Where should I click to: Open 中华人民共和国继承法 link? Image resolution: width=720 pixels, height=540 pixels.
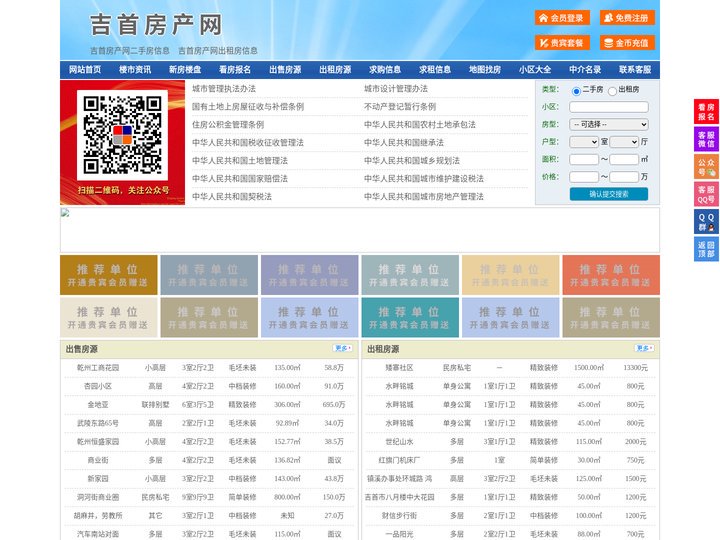[404, 142]
